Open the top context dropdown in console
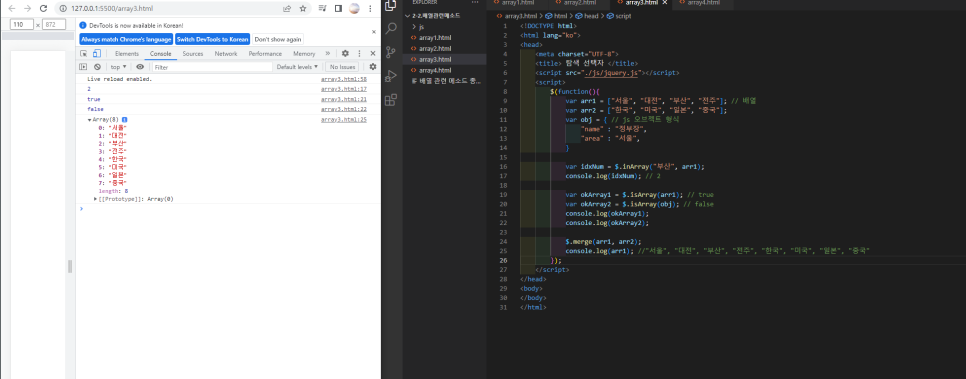 [118, 67]
